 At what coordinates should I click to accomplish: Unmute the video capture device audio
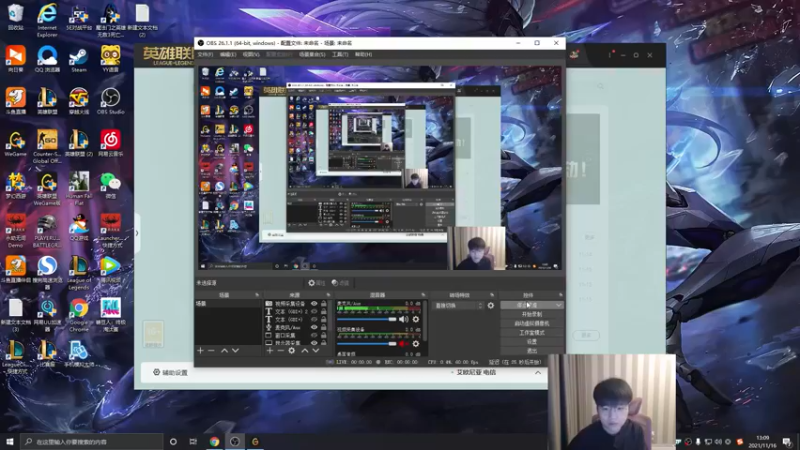pos(404,344)
